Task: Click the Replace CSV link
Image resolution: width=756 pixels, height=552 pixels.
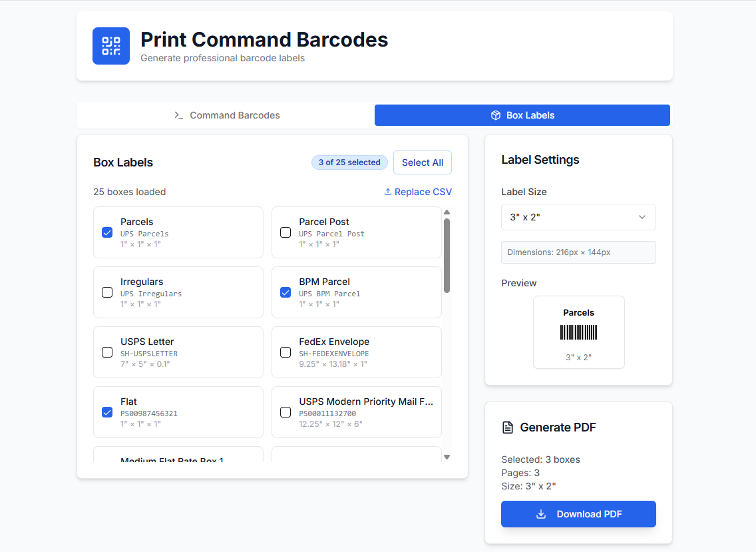Action: tap(423, 192)
